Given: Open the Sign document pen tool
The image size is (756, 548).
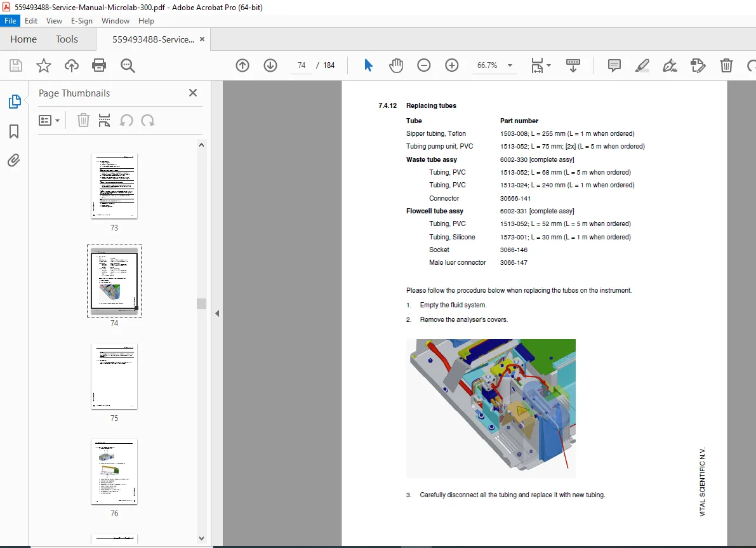Looking at the screenshot, I should pos(670,65).
